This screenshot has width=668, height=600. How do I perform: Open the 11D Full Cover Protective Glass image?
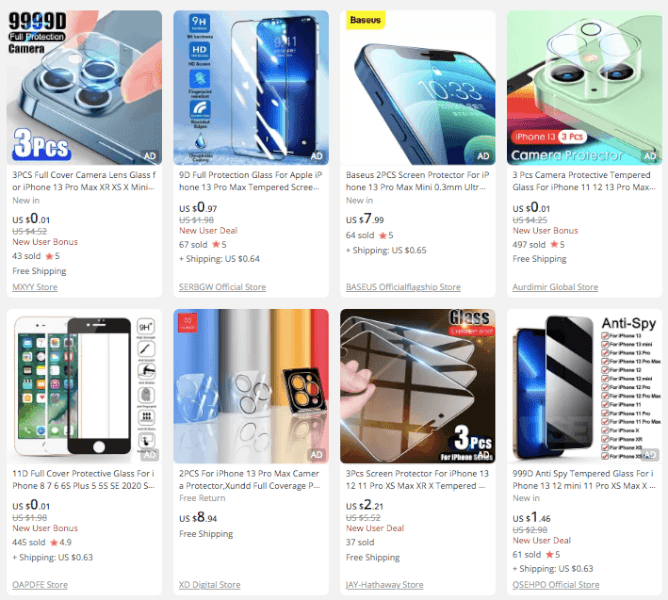(84, 386)
